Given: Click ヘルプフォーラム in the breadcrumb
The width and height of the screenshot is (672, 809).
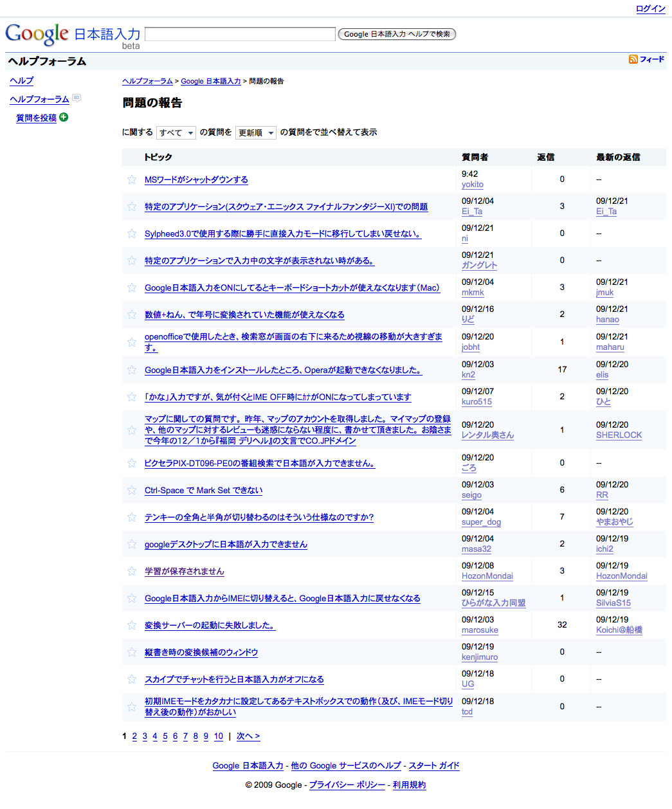Looking at the screenshot, I should [147, 81].
